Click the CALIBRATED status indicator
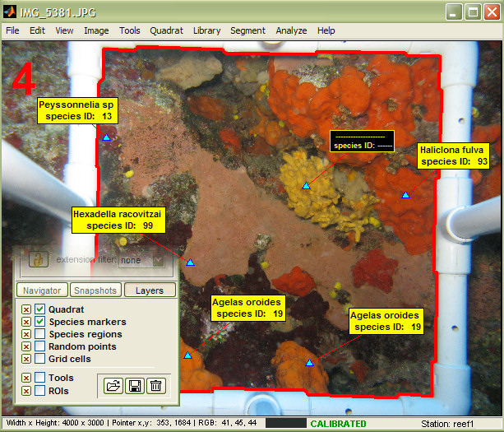The height and width of the screenshot is (432, 504). [338, 424]
